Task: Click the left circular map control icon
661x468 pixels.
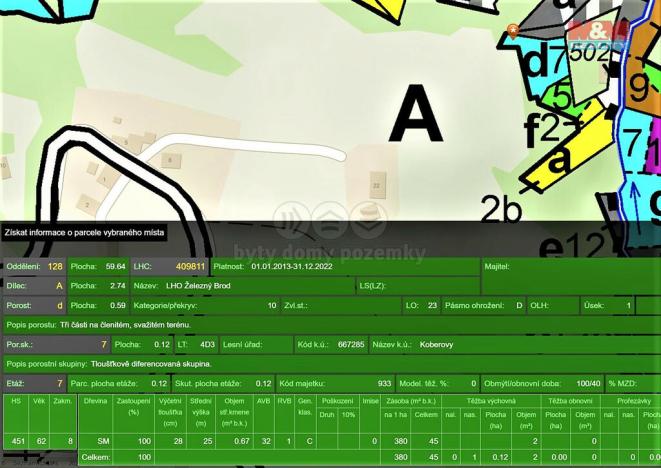Action: 288,219
